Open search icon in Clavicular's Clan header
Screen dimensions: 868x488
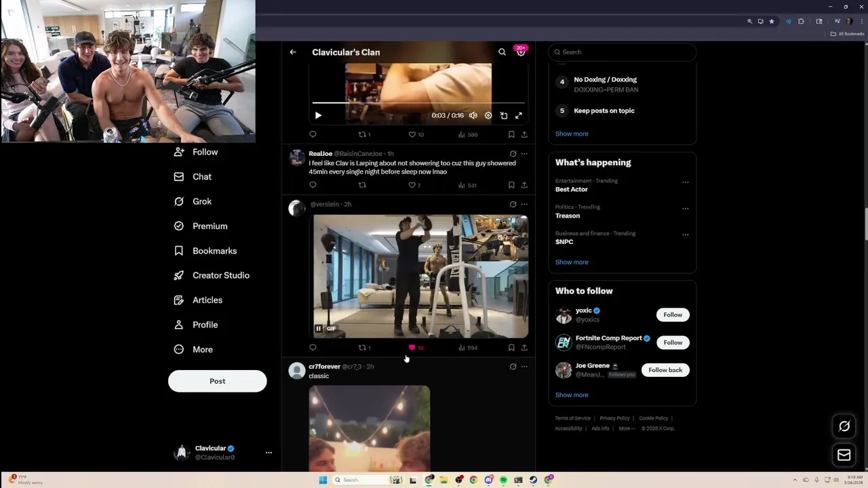[x=502, y=52]
